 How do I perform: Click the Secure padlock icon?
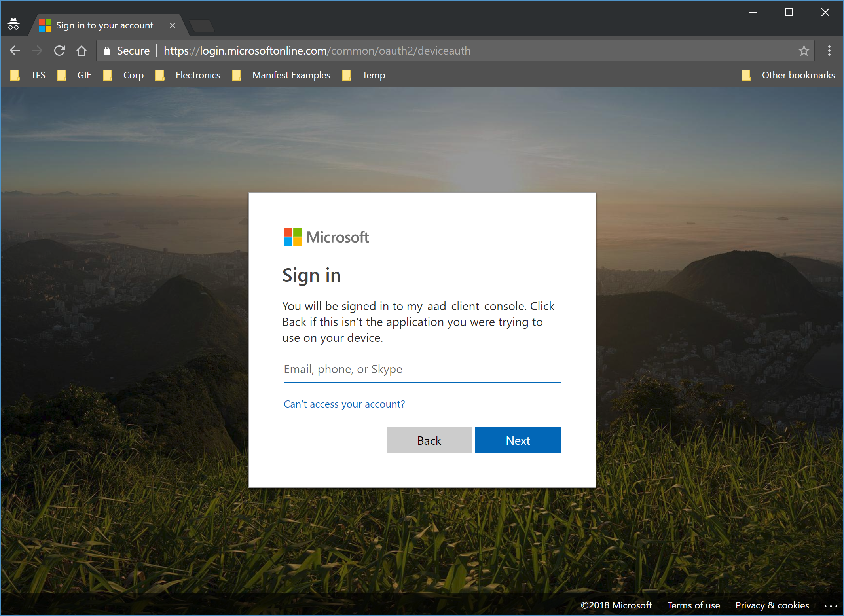(x=106, y=51)
